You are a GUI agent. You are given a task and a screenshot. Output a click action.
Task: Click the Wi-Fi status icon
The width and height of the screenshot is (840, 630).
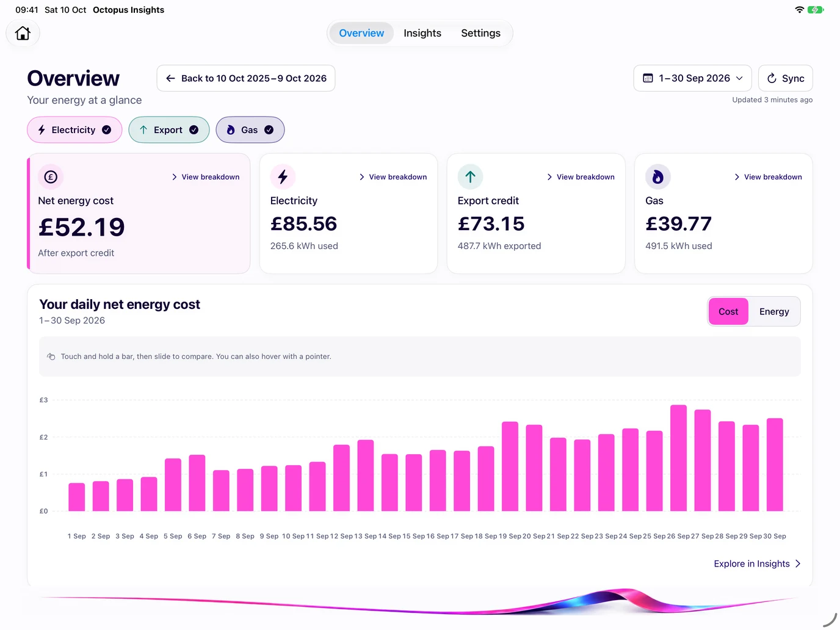click(x=799, y=10)
